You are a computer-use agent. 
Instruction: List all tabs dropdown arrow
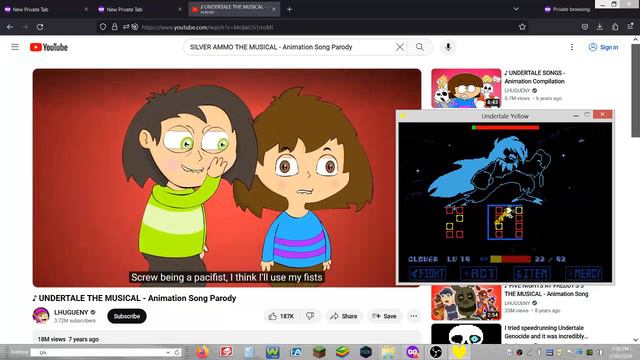click(x=516, y=9)
